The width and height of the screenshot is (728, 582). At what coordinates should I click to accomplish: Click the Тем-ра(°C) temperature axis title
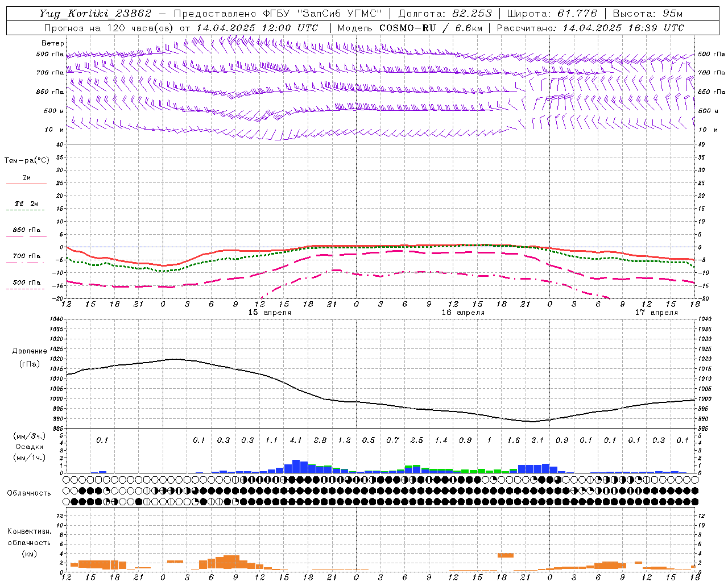(x=27, y=161)
